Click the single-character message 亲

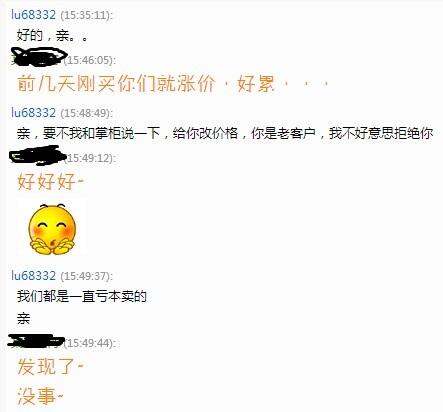click(x=23, y=318)
